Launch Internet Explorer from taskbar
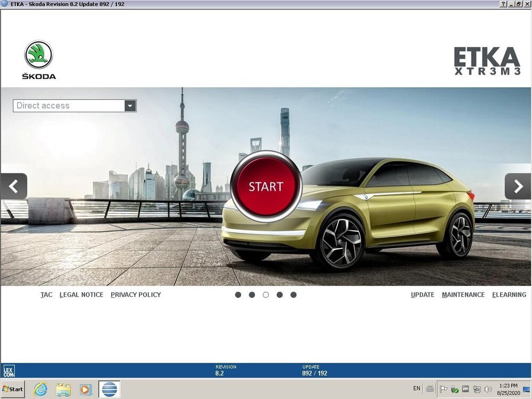Screen dimensions: 532x399 point(40,389)
